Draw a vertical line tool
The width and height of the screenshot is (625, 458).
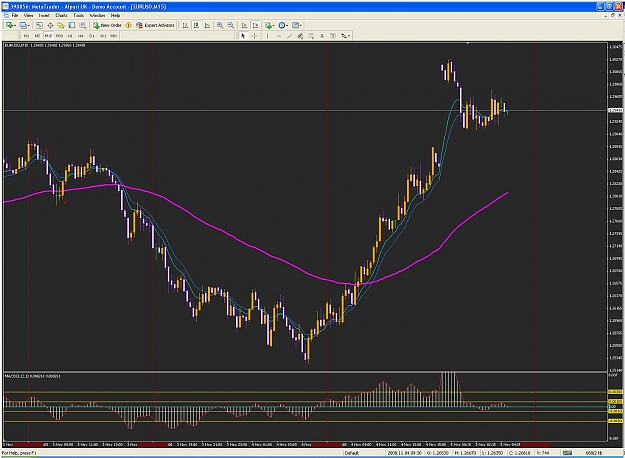(x=267, y=36)
